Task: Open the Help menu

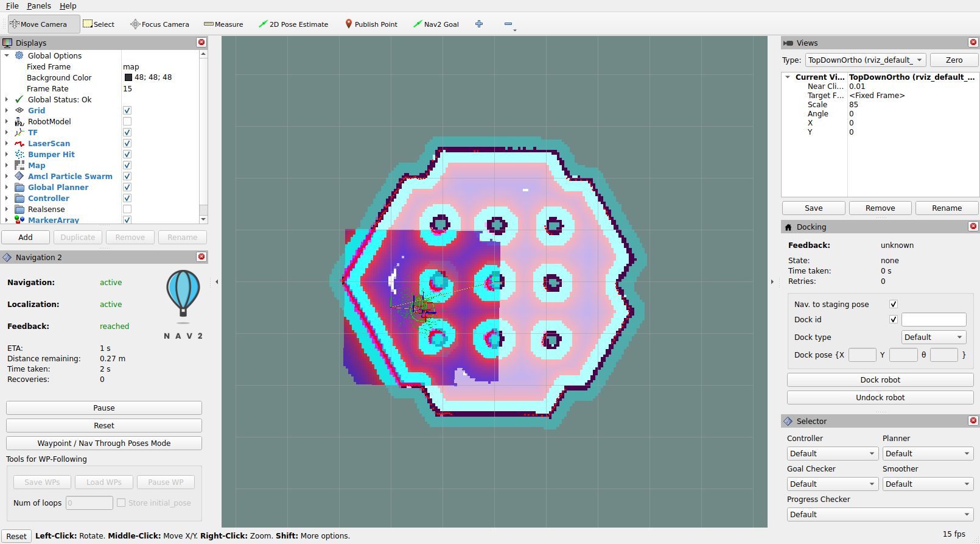Action: (x=68, y=5)
